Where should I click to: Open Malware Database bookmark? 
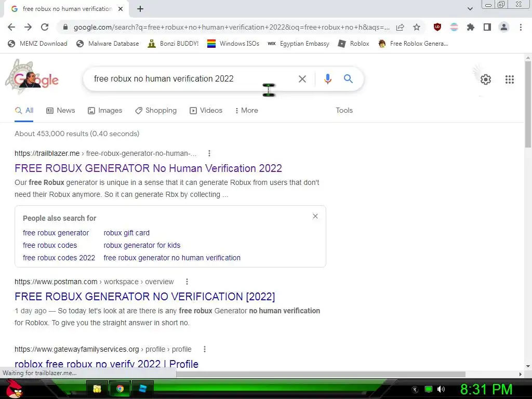pyautogui.click(x=108, y=44)
